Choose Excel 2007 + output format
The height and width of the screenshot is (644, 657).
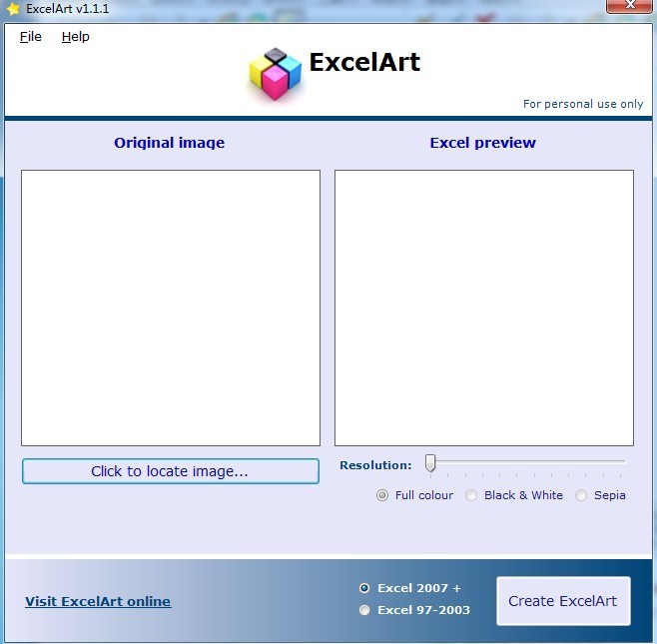coord(364,588)
